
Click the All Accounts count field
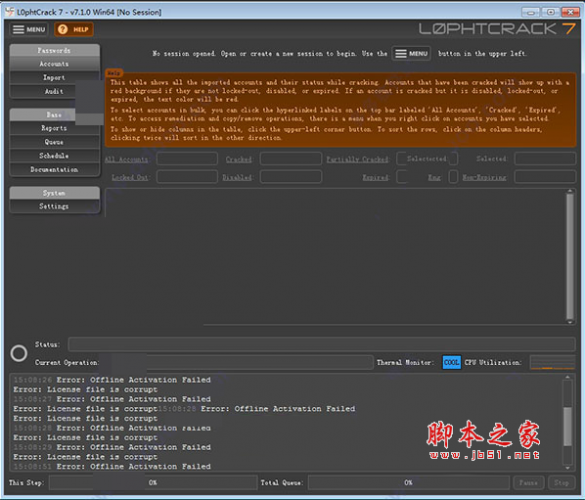187,159
